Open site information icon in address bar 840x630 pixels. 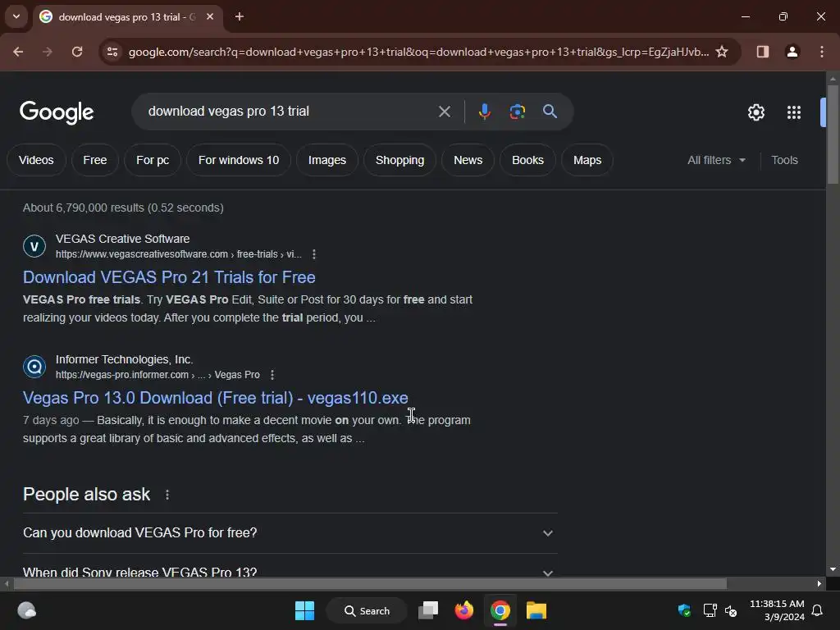point(112,52)
